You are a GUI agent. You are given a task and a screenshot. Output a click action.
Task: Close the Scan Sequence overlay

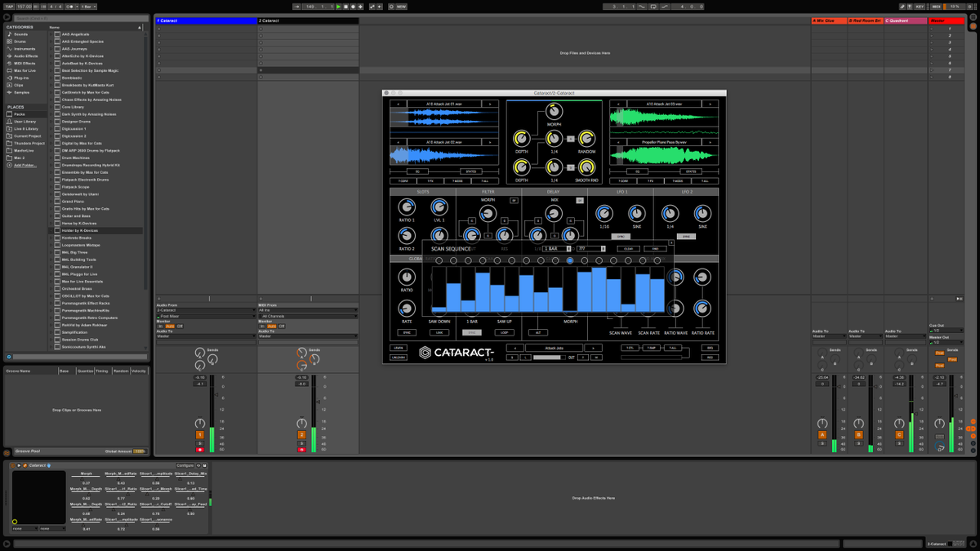tap(671, 242)
